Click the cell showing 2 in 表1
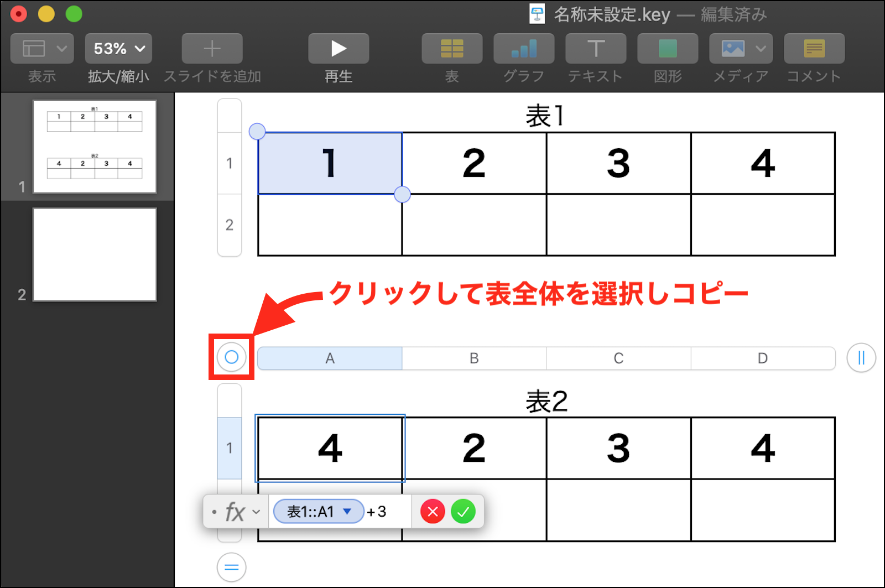Screen dimensions: 885x588 474,163
